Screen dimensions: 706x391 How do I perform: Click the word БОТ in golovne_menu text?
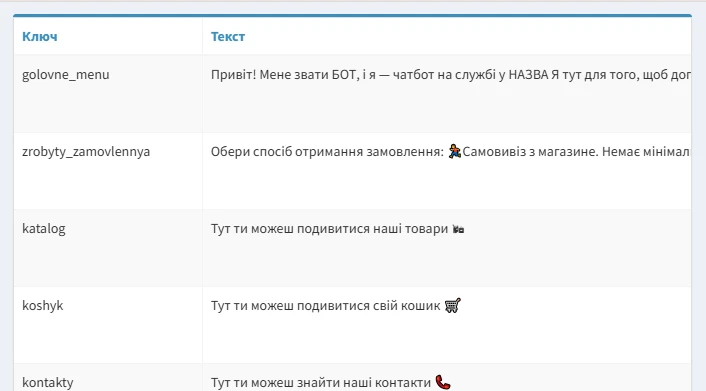[x=345, y=74]
